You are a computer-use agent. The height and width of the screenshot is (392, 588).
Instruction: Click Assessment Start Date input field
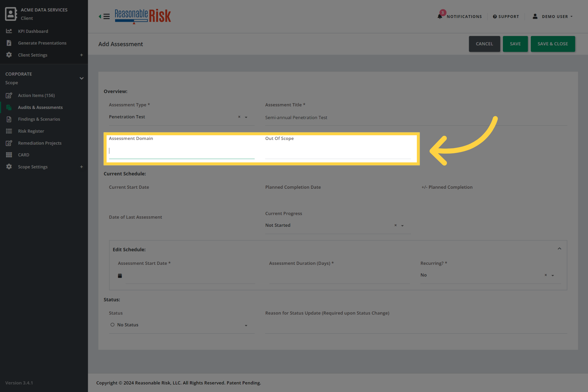pos(190,276)
